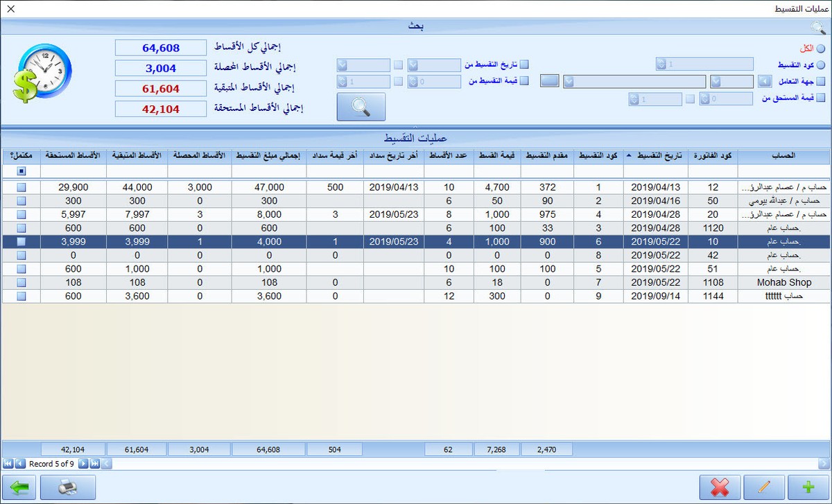Click the up stepper on كود التقسيط spinner

coord(660,61)
